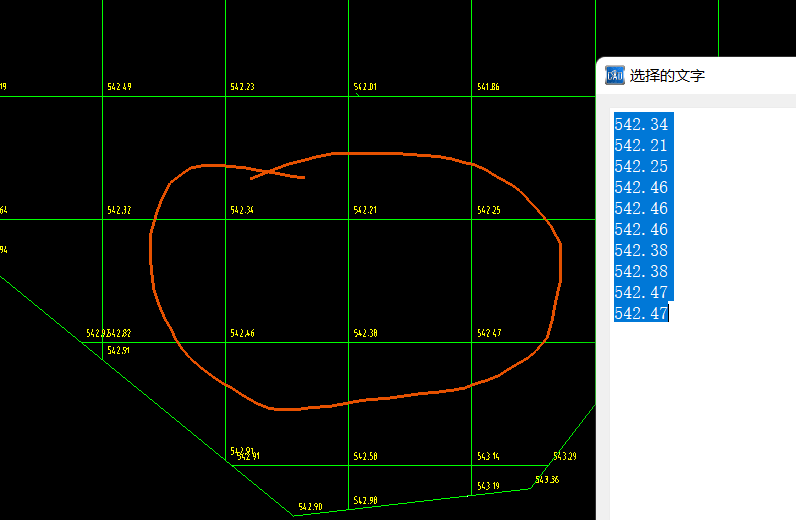796x520 pixels.
Task: Click the 542.58 elevation text on the drawing
Action: pyautogui.click(x=365, y=457)
